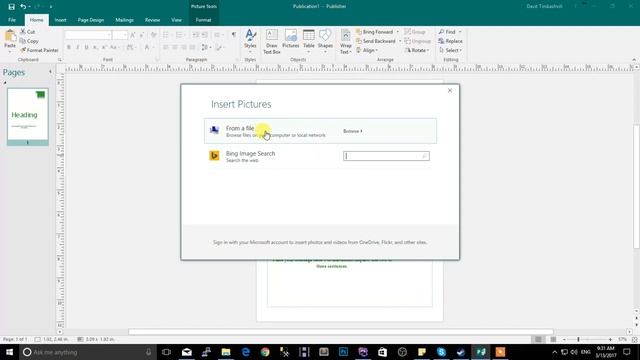Image resolution: width=640 pixels, height=360 pixels.
Task: Open the Clipboard dialog launcher
Action: pos(60,60)
